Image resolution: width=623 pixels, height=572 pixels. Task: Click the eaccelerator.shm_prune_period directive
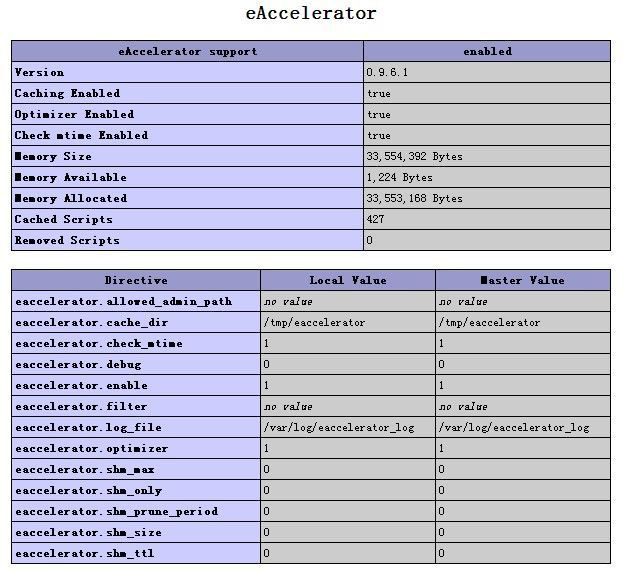pyautogui.click(x=116, y=512)
